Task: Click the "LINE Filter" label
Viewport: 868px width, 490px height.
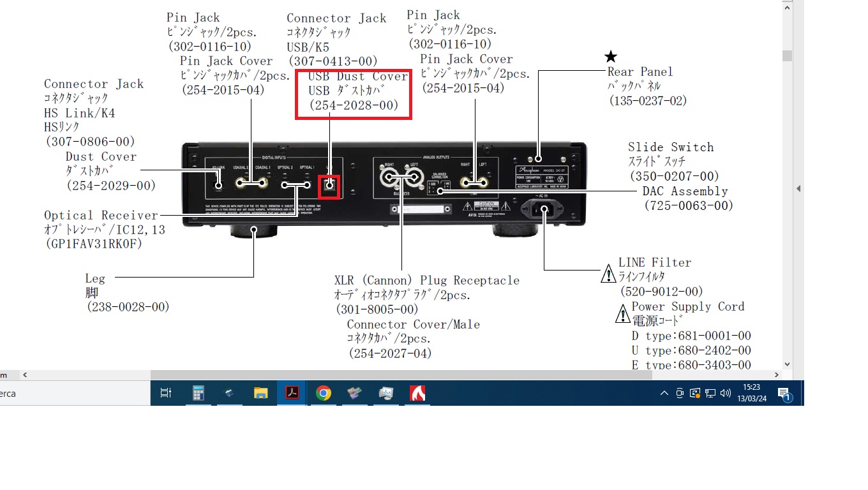Action: pos(655,262)
